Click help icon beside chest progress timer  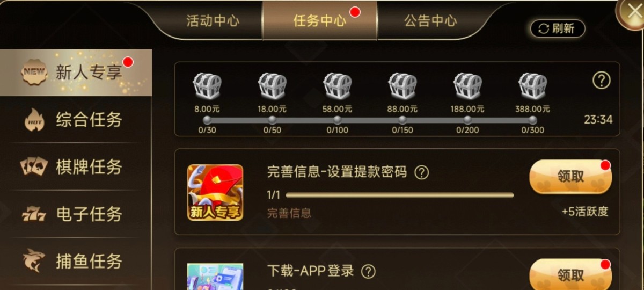[x=601, y=81]
